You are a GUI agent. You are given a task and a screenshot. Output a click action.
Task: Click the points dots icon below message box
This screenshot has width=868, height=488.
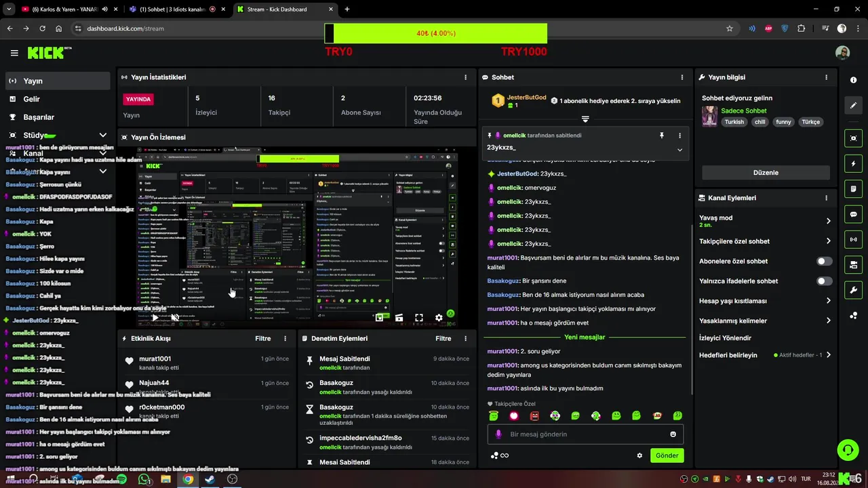click(x=495, y=455)
